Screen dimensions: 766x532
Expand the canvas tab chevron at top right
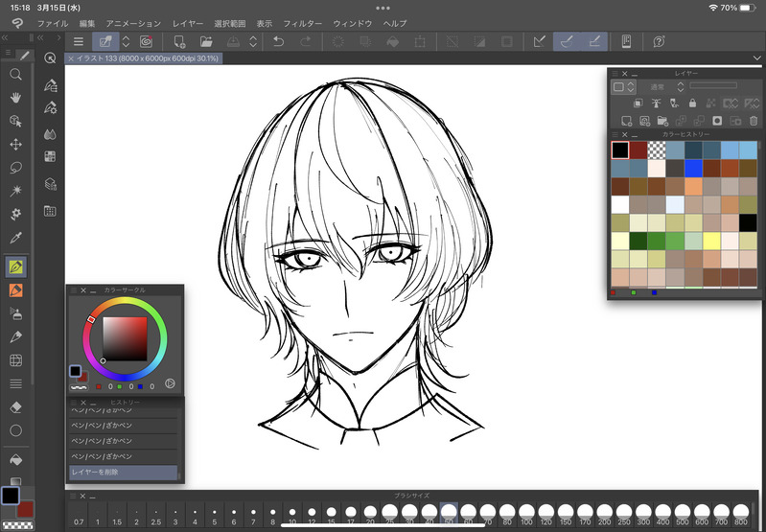(756, 58)
